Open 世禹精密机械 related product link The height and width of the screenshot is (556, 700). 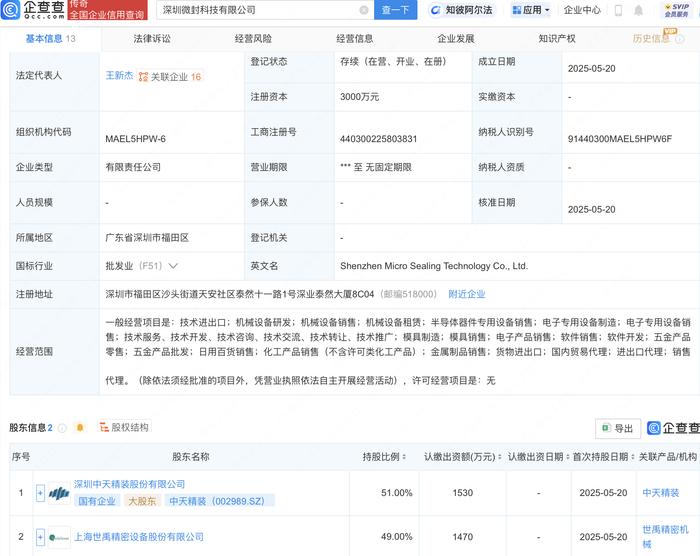pos(665,537)
